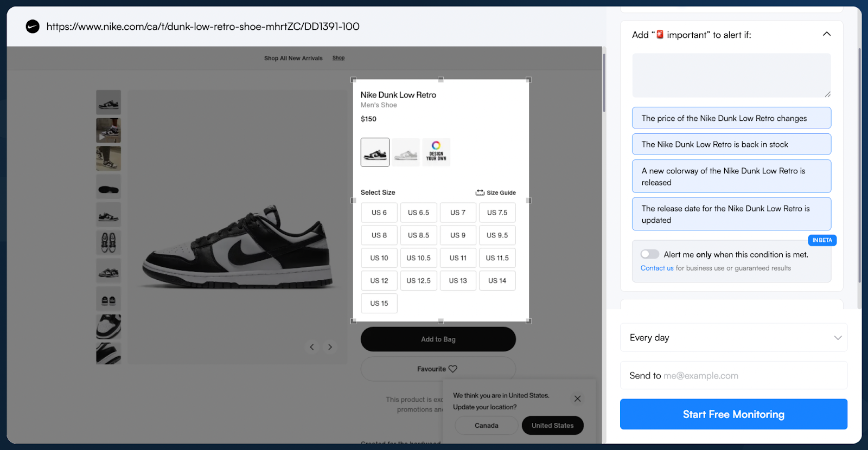Select the heel view thumbnail
Viewport: 868px width, 450px height.
(x=108, y=299)
